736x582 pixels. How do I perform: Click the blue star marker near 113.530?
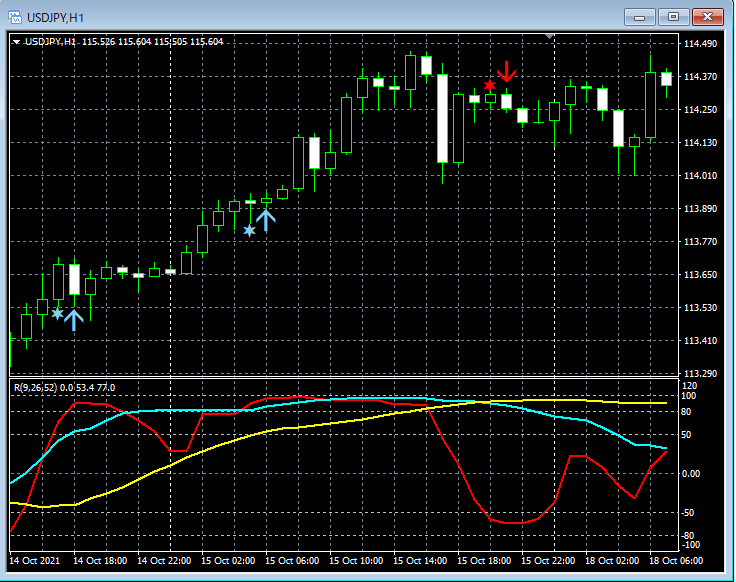click(57, 314)
